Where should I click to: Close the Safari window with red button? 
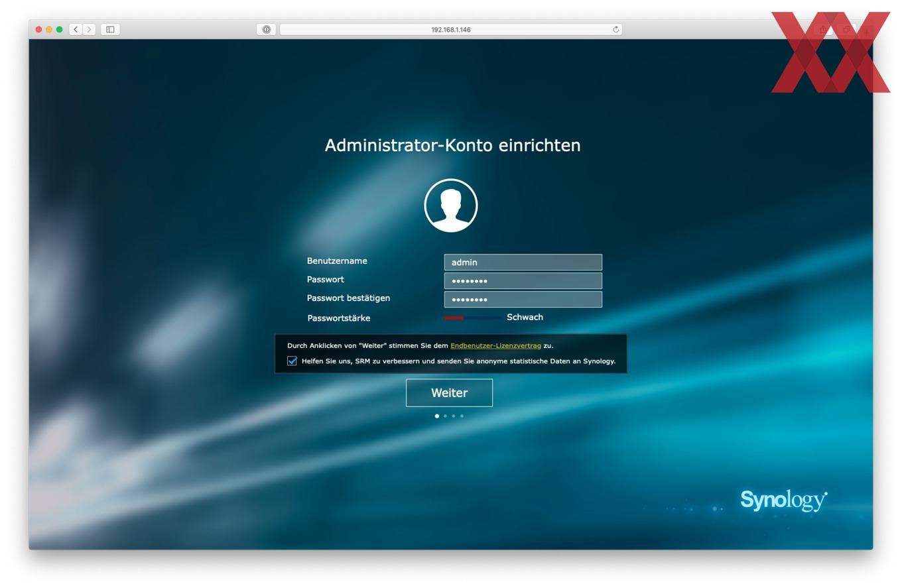click(x=38, y=29)
